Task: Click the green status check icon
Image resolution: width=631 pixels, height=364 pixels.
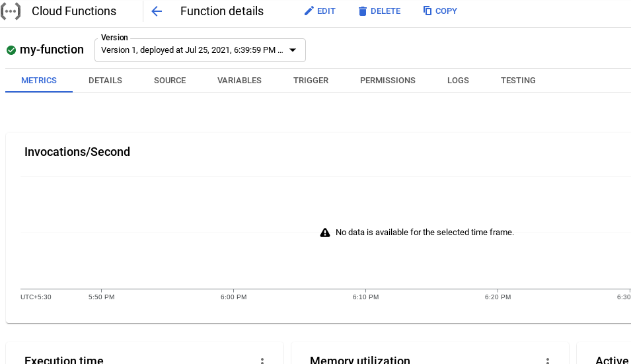Action: (11, 50)
